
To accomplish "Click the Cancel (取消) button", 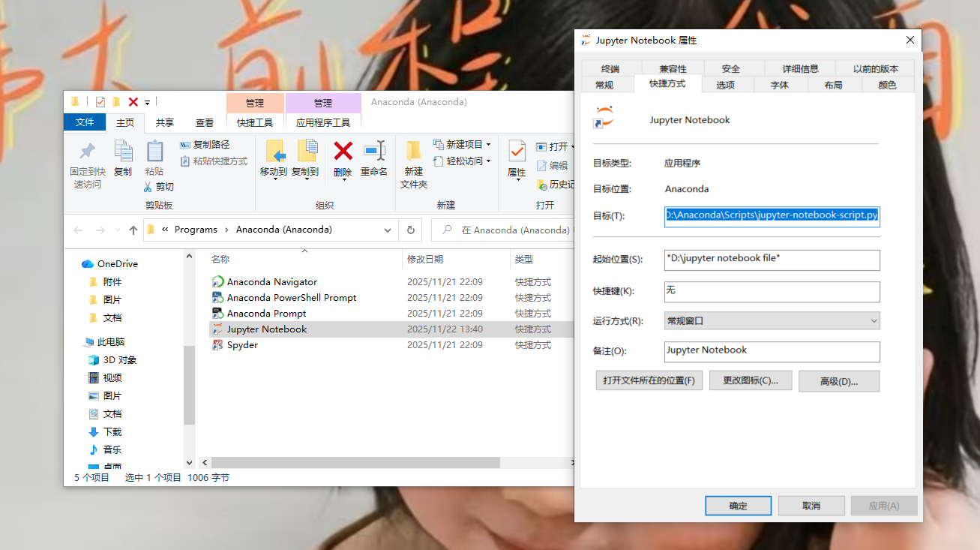I will pyautogui.click(x=811, y=506).
